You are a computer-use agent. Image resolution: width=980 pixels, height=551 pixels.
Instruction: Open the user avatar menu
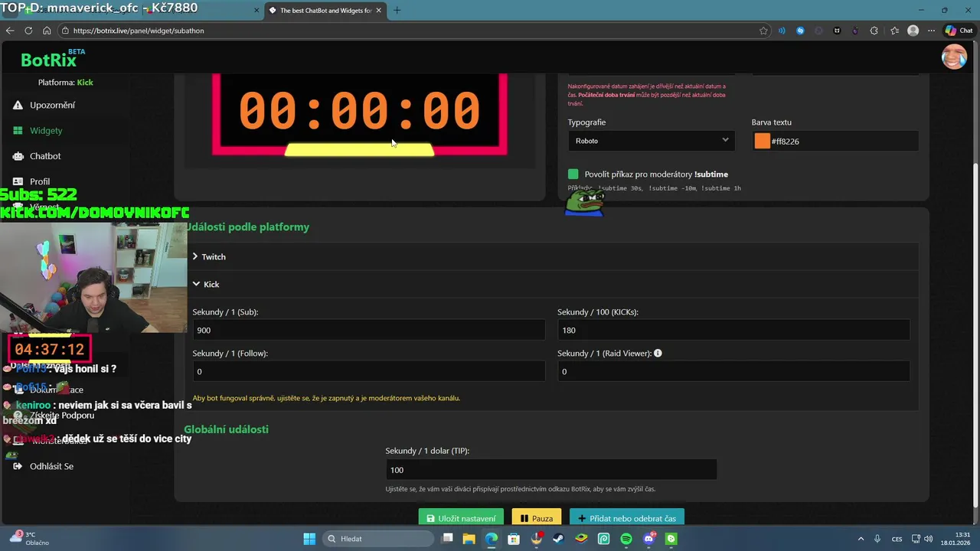[x=954, y=57]
